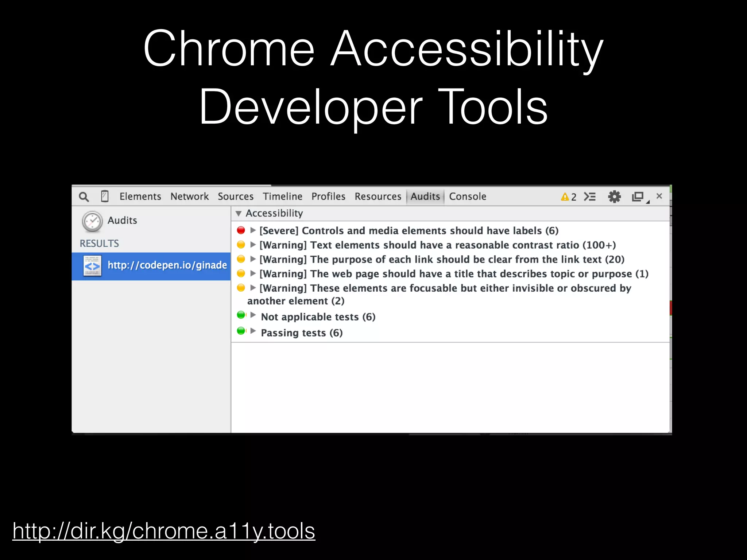Open the Console tab

[467, 197]
